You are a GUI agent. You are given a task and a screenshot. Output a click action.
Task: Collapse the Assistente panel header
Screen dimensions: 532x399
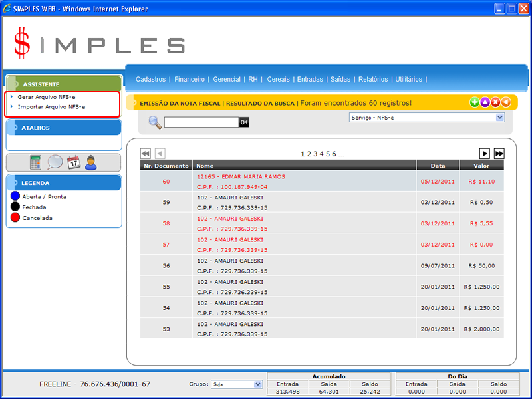64,84
